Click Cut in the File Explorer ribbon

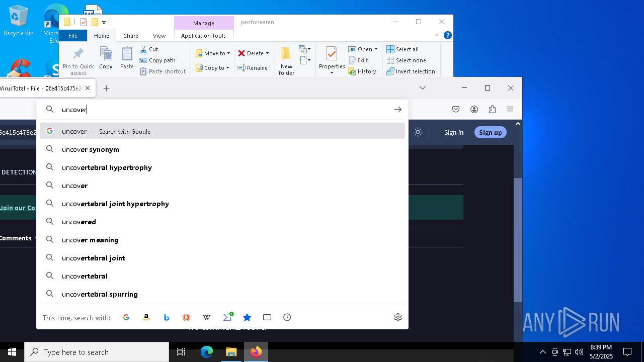[x=149, y=49]
